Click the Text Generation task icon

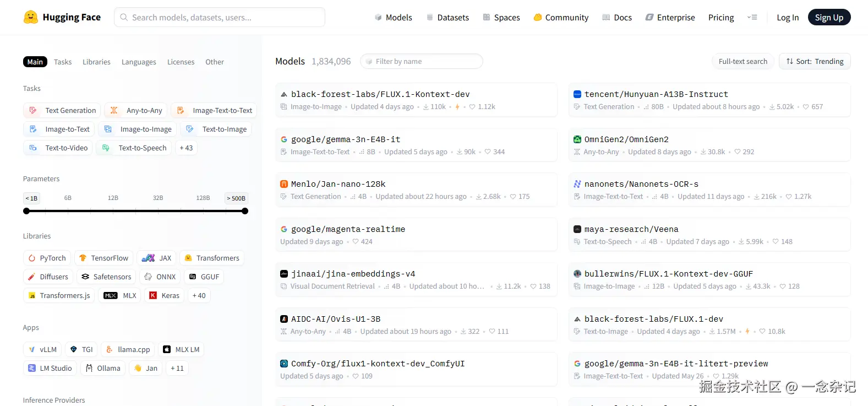click(33, 110)
